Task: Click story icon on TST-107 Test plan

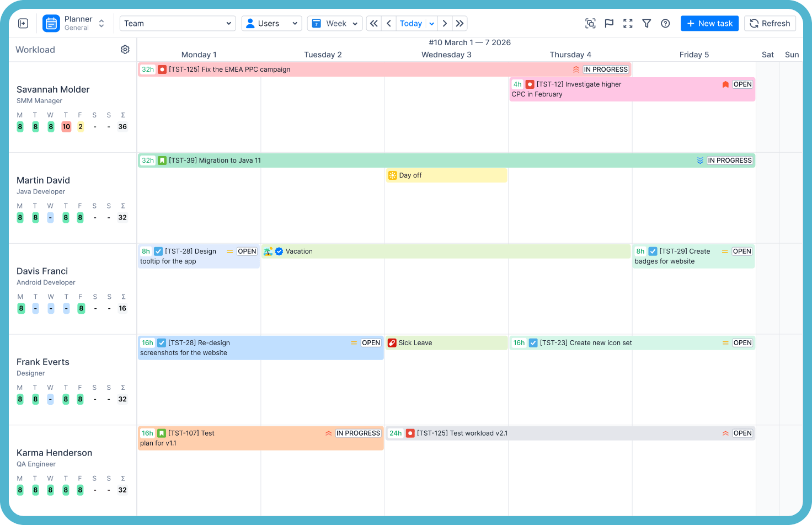Action: 162,433
